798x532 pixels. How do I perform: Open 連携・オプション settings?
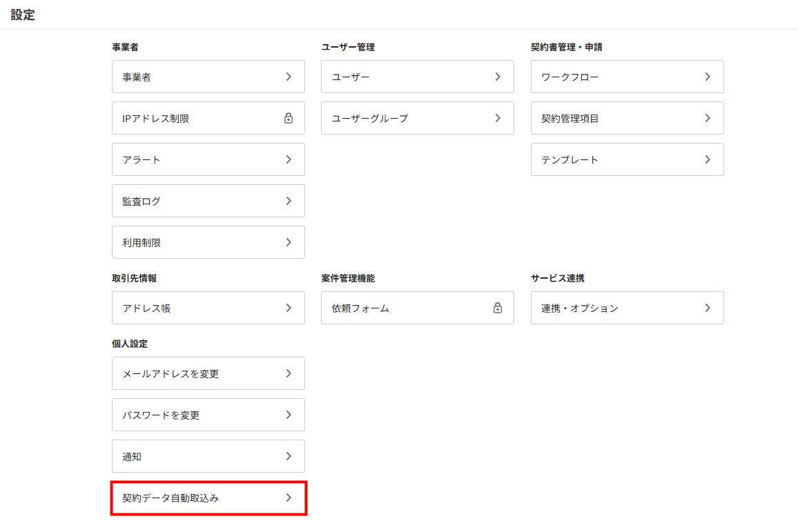(627, 308)
